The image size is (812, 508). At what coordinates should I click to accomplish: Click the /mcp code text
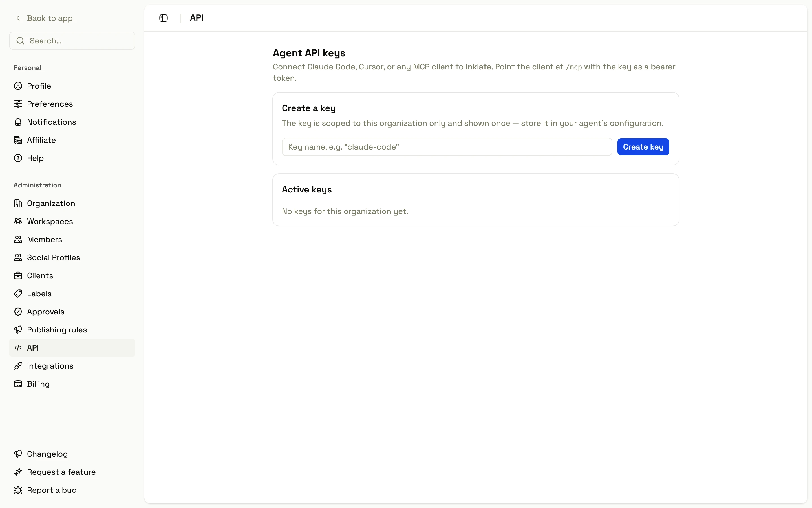click(573, 67)
